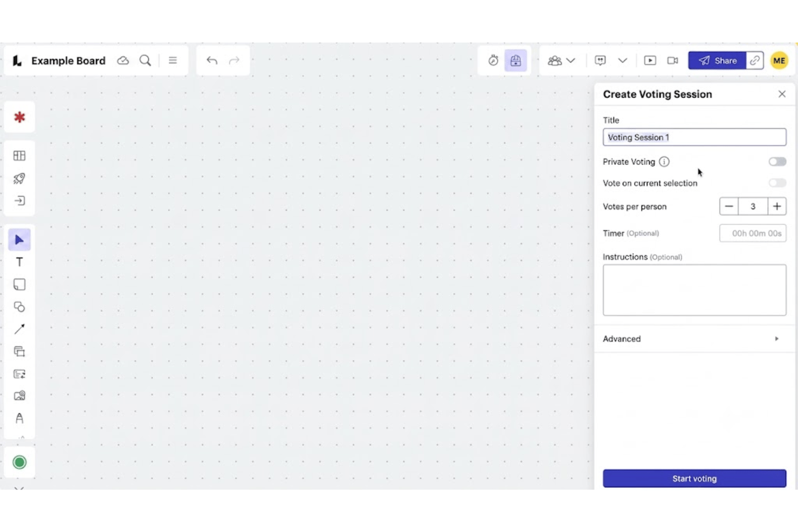Collapse the left toolbar chevron

click(19, 488)
